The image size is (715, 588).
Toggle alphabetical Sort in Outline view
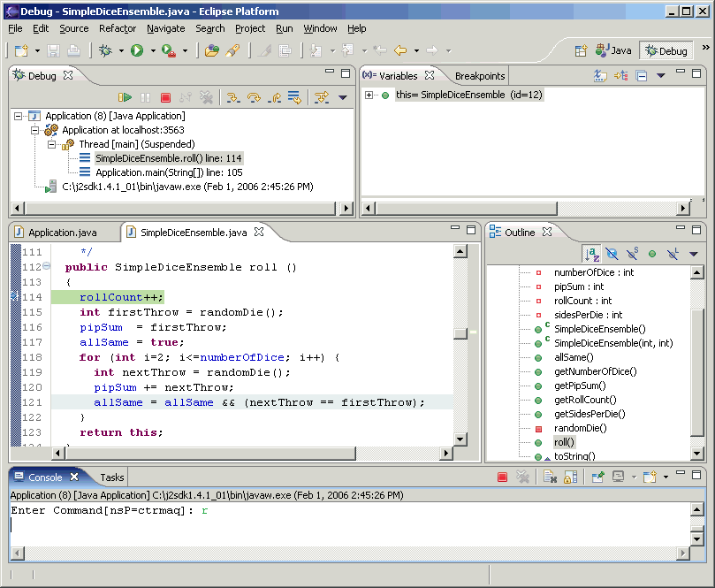click(x=591, y=254)
